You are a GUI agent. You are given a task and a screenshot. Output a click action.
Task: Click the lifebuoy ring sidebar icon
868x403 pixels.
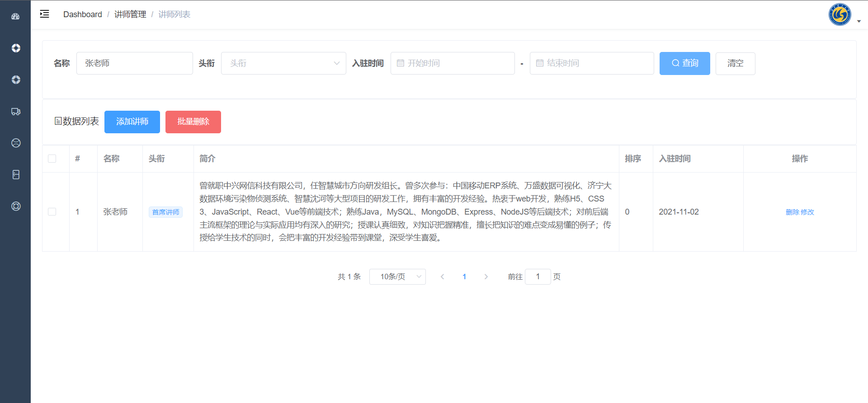click(16, 206)
